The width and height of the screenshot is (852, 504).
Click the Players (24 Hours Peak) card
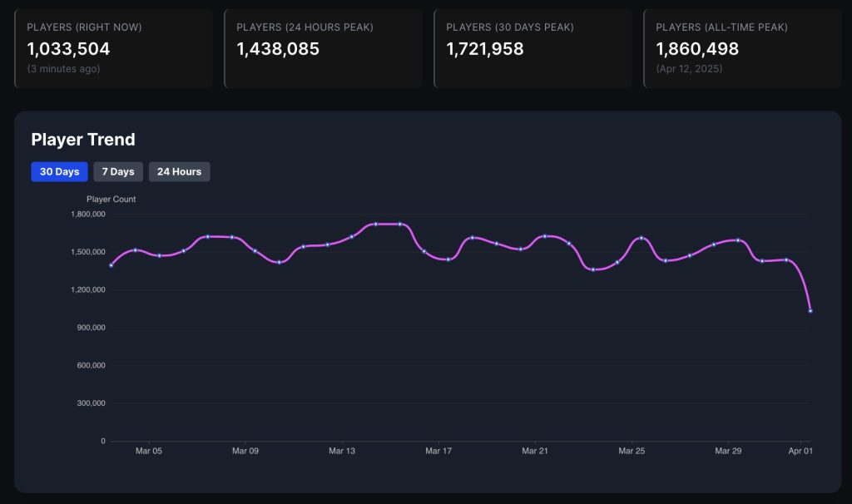pyautogui.click(x=323, y=47)
